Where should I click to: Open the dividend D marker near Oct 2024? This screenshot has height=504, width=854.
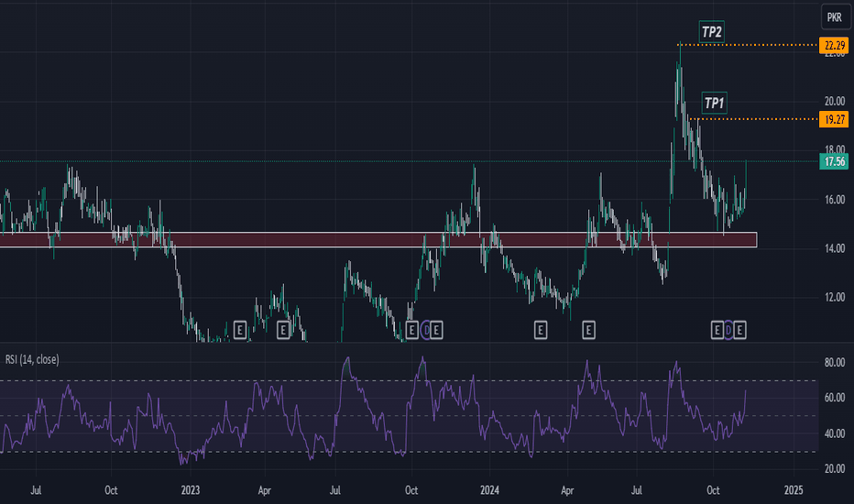(x=728, y=330)
